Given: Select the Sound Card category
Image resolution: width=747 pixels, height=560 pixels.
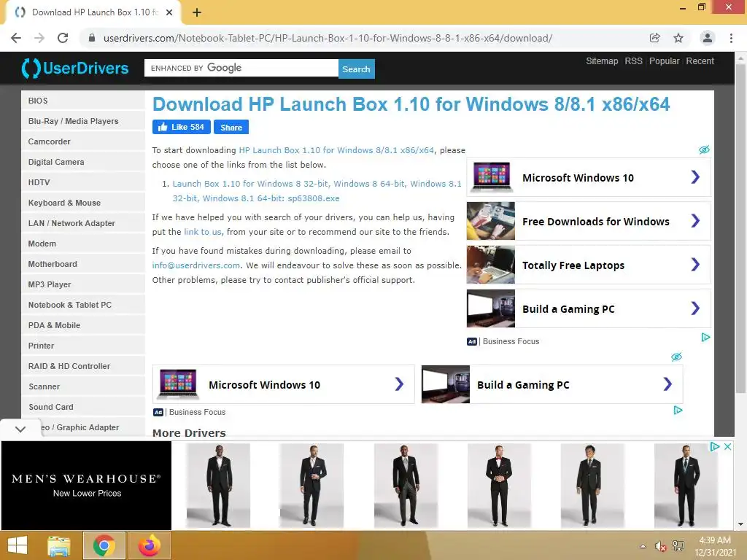Looking at the screenshot, I should [83, 408].
